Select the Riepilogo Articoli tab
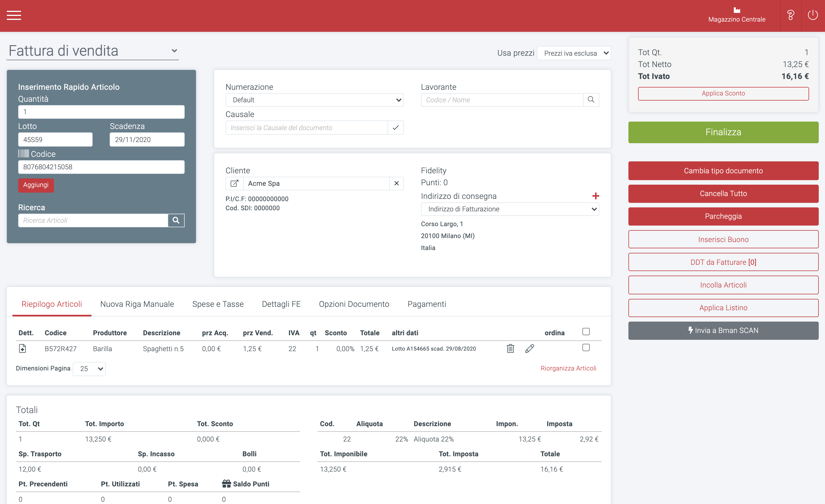The image size is (825, 504). [x=52, y=304]
